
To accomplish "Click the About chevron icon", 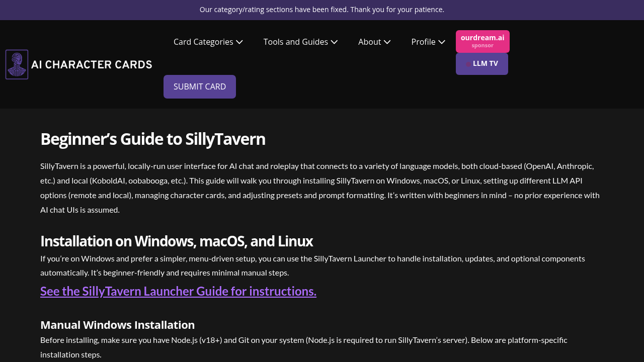I will [x=386, y=42].
